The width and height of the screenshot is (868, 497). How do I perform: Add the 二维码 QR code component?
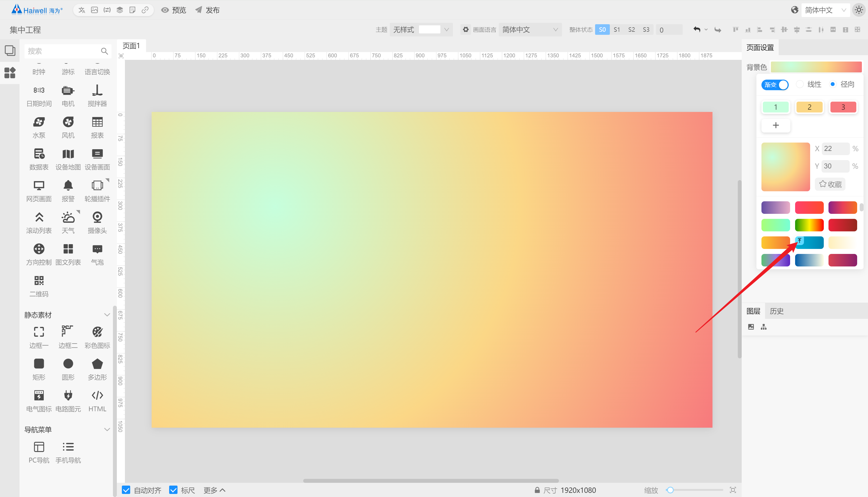pyautogui.click(x=39, y=287)
